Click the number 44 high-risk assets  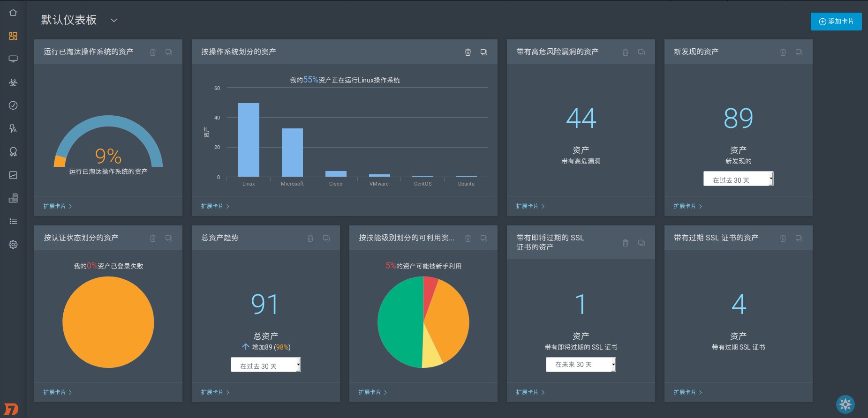[581, 118]
